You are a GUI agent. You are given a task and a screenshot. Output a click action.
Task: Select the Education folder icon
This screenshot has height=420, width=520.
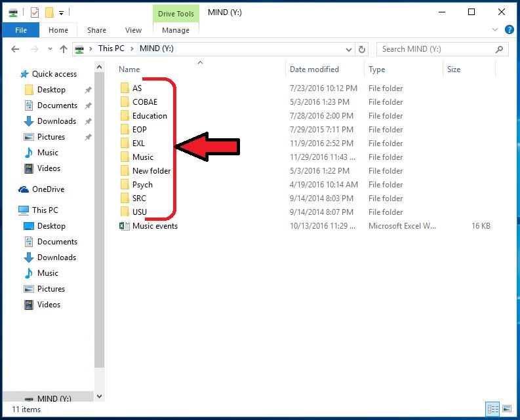coord(125,116)
